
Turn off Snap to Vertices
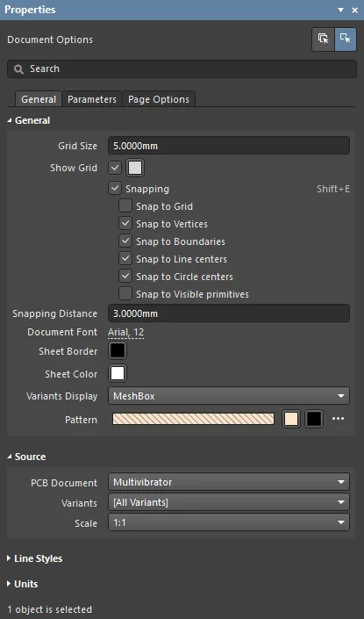125,224
